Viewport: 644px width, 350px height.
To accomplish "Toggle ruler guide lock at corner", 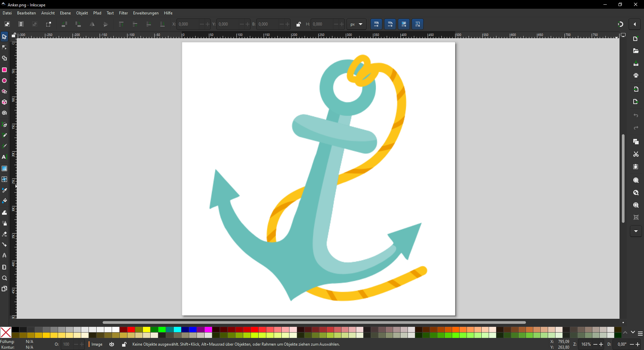I will (14, 35).
